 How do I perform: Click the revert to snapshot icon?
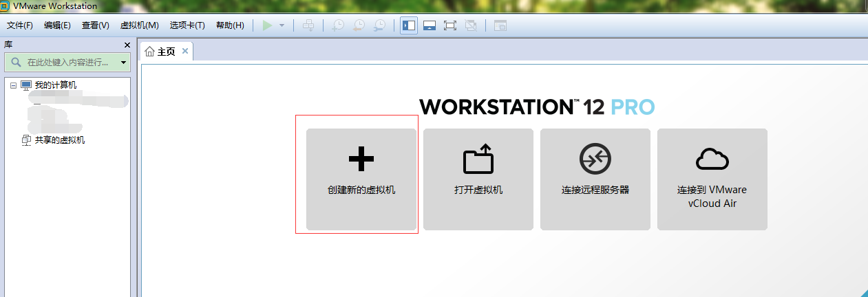(x=359, y=25)
